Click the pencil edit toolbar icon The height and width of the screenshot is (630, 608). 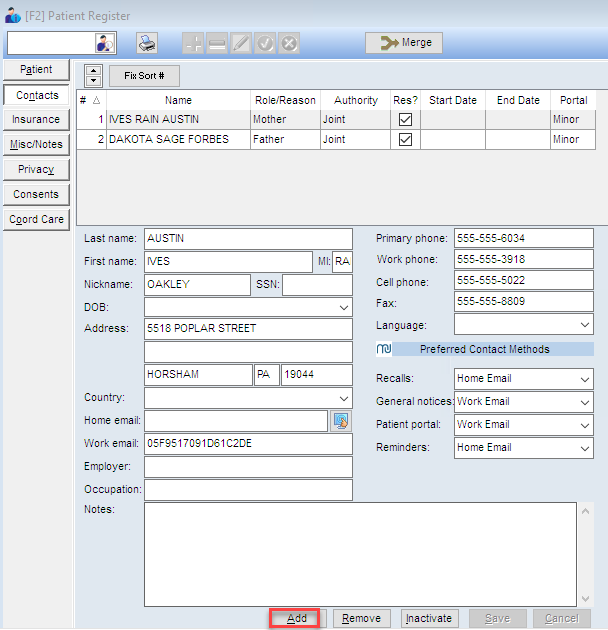(241, 43)
